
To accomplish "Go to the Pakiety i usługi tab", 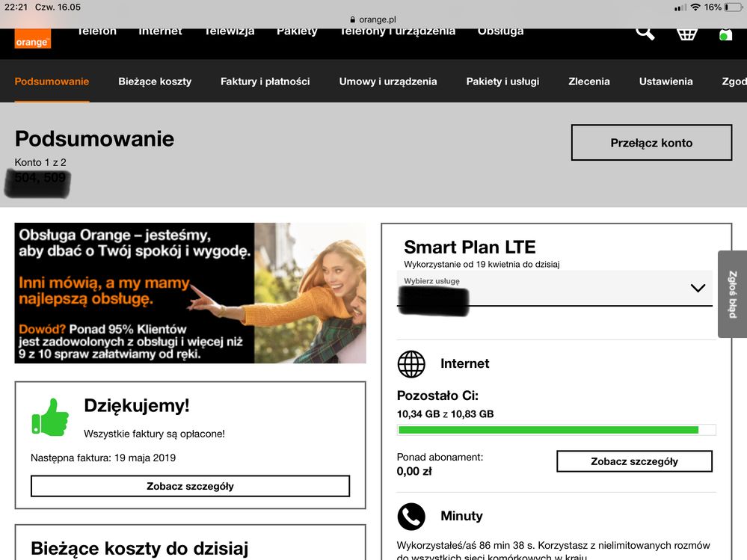I will coord(502,81).
